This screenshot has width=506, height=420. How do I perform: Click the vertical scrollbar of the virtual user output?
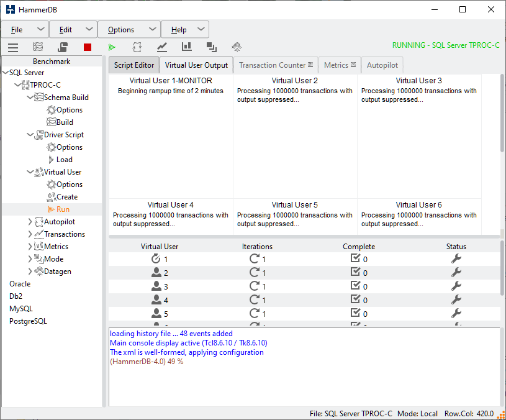pyautogui.click(x=502, y=113)
